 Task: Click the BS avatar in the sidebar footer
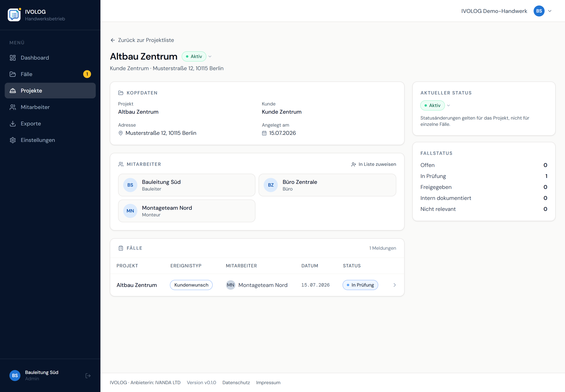pos(15,376)
